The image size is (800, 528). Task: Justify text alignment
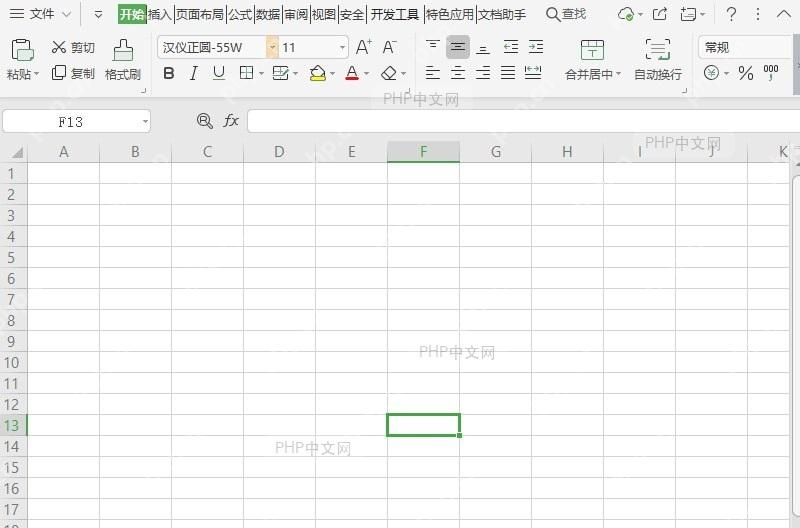[508, 73]
